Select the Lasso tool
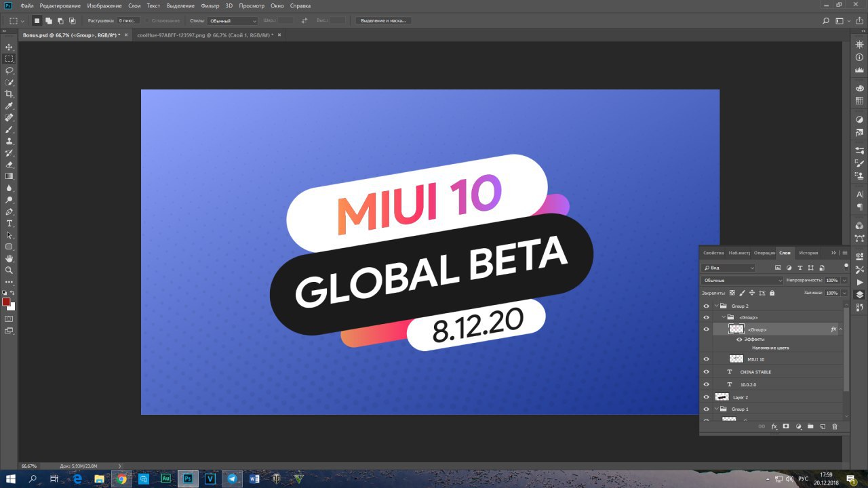This screenshot has width=868, height=488. coord(9,70)
